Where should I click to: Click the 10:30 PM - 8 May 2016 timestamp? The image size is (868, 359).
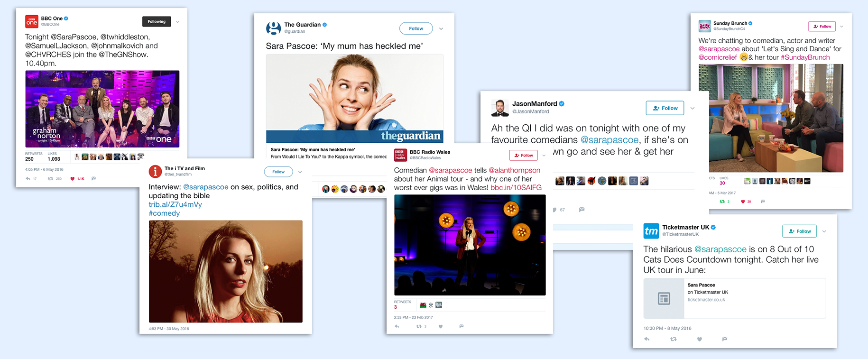click(667, 328)
